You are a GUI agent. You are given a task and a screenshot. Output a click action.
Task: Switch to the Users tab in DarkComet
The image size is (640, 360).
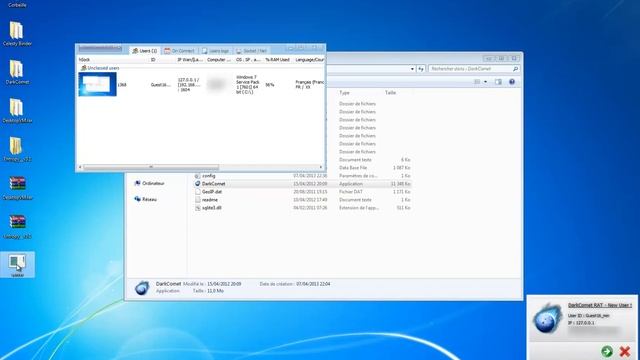[x=144, y=51]
